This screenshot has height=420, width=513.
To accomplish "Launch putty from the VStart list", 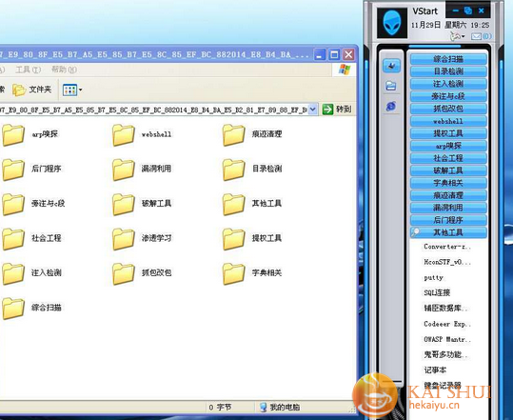I will pos(433,277).
